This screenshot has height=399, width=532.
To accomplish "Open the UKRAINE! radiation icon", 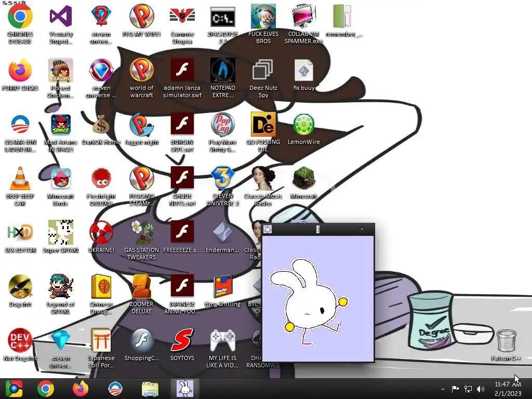I will pos(101,232).
